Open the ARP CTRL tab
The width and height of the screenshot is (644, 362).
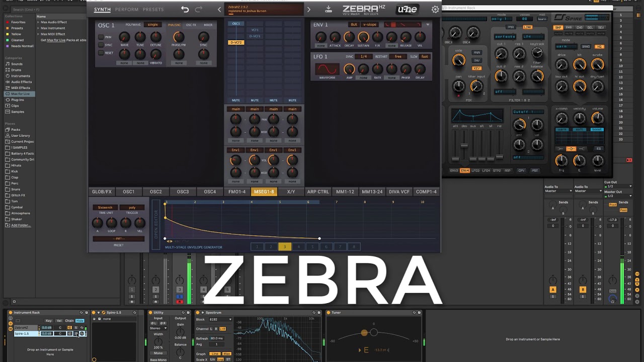[318, 192]
